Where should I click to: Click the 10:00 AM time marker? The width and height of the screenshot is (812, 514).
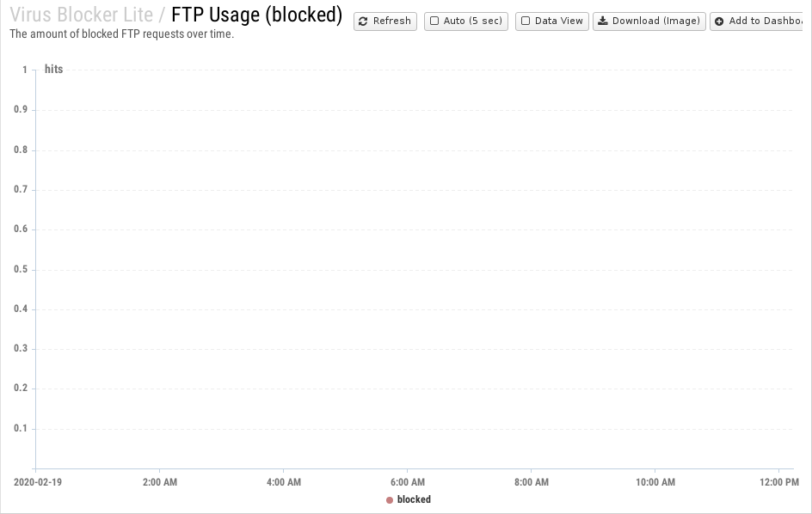[655, 482]
